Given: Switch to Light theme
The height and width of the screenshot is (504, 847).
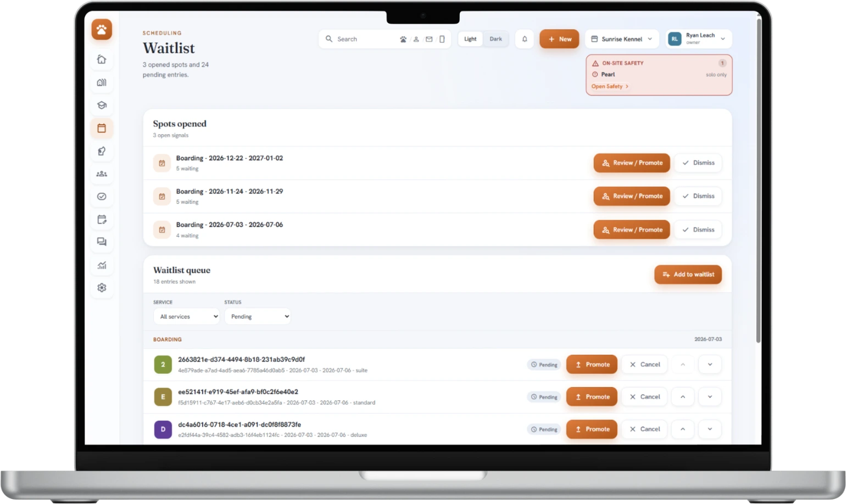Looking at the screenshot, I should point(470,39).
